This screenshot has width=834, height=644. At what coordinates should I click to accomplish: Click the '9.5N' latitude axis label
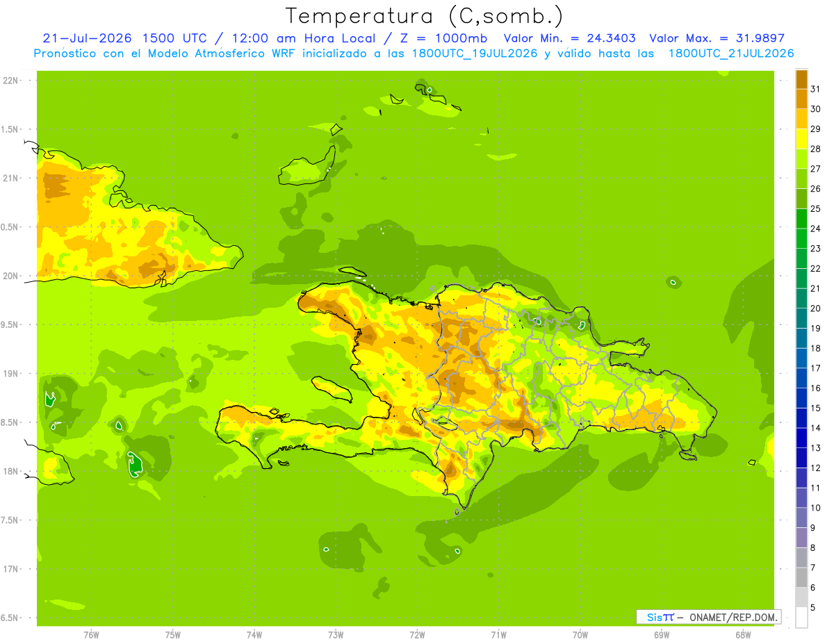point(10,324)
